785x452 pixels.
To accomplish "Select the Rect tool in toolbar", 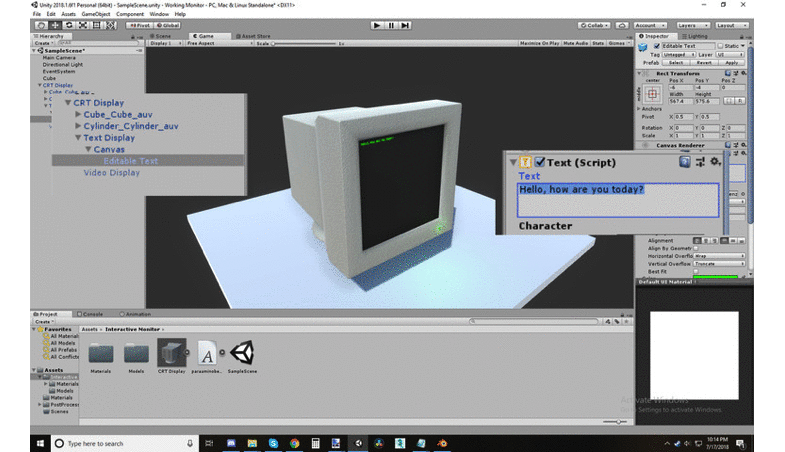I will [x=97, y=25].
